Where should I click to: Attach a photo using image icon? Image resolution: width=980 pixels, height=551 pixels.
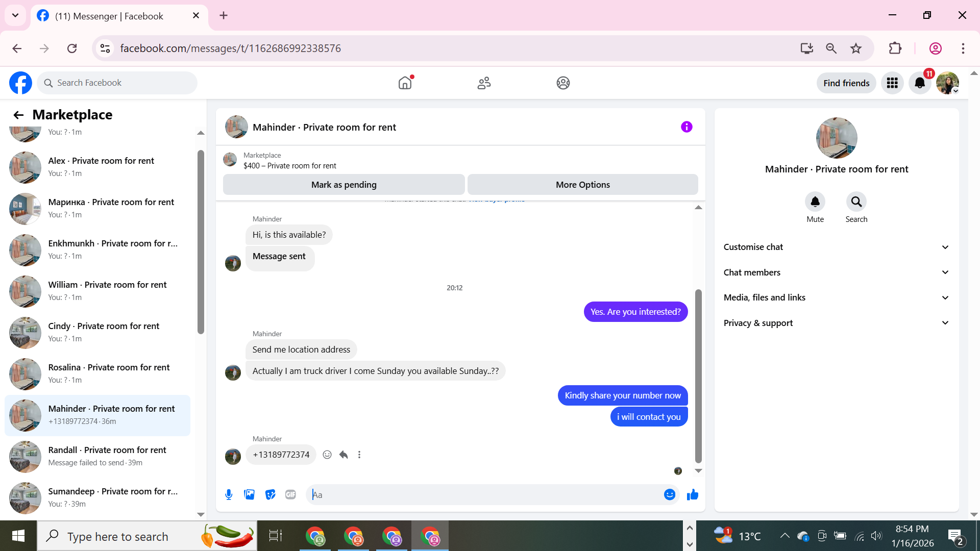(x=249, y=494)
